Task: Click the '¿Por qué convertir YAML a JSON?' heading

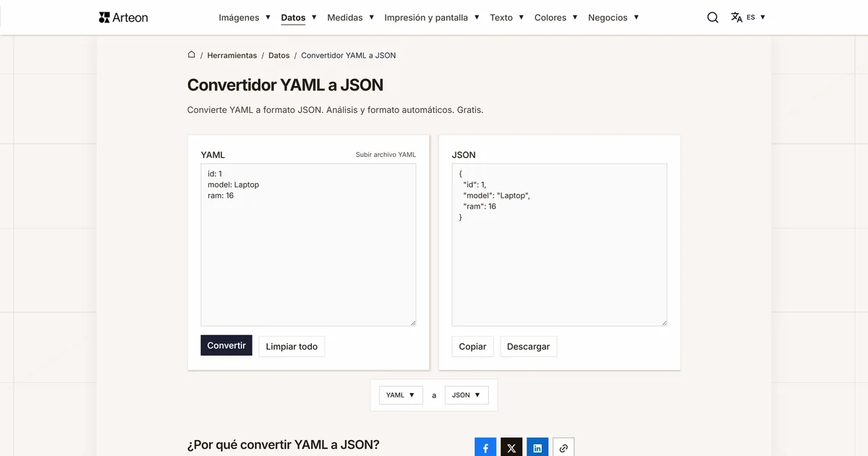Action: [x=283, y=444]
